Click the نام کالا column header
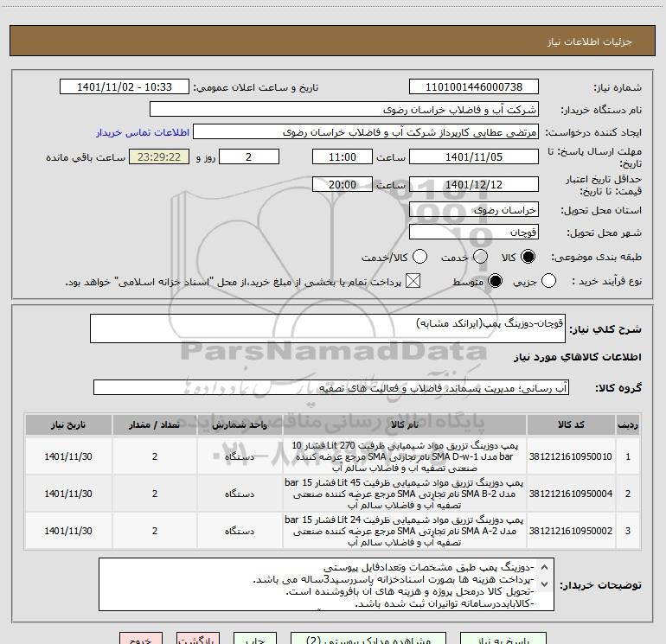Viewport: 666px width, 644px height. (x=405, y=425)
